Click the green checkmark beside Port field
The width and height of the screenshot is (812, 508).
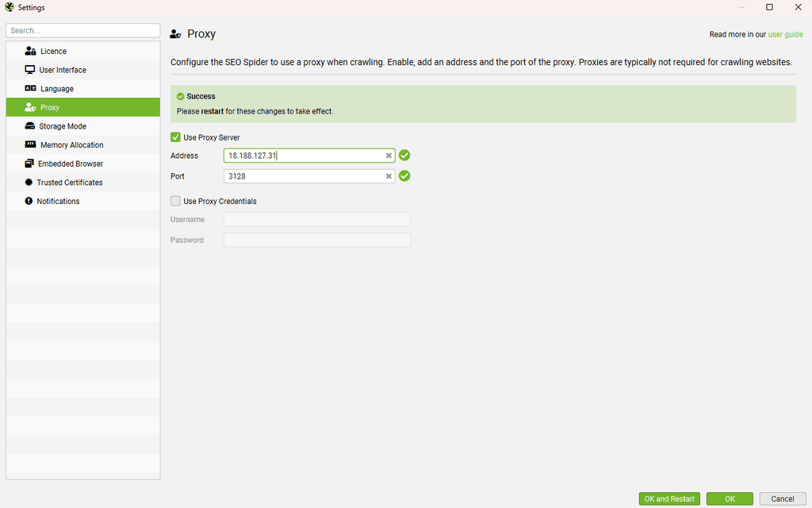(404, 175)
